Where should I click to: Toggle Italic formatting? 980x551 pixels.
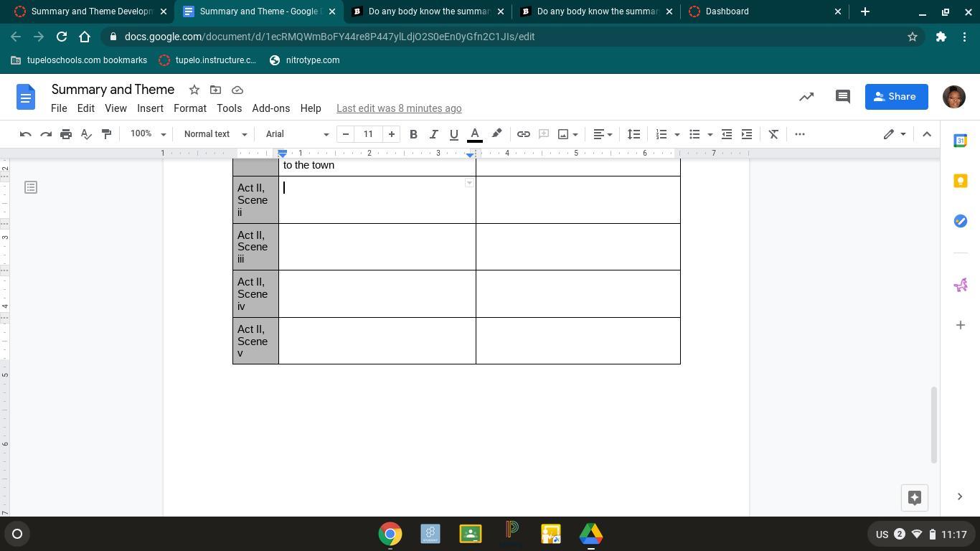(x=433, y=134)
